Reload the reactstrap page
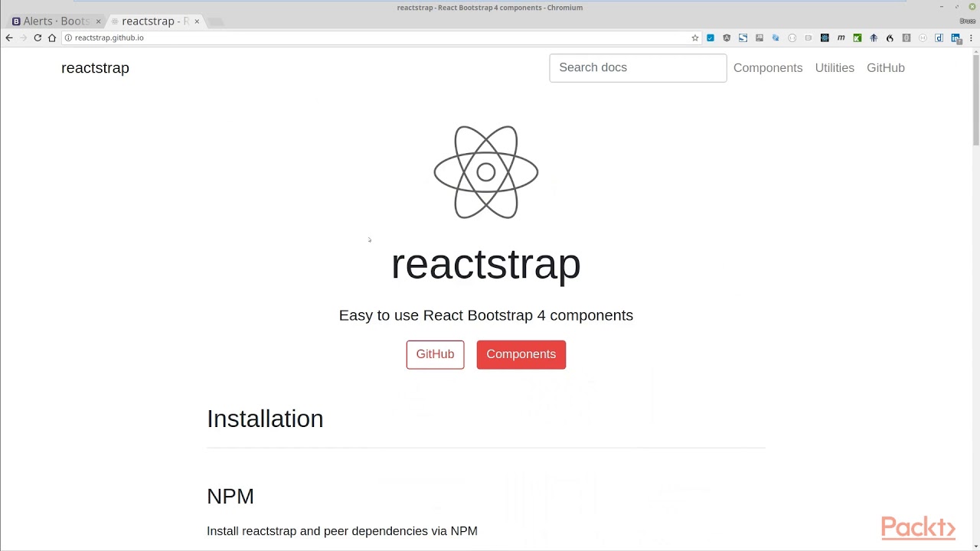Viewport: 980px width, 551px height. point(38,37)
